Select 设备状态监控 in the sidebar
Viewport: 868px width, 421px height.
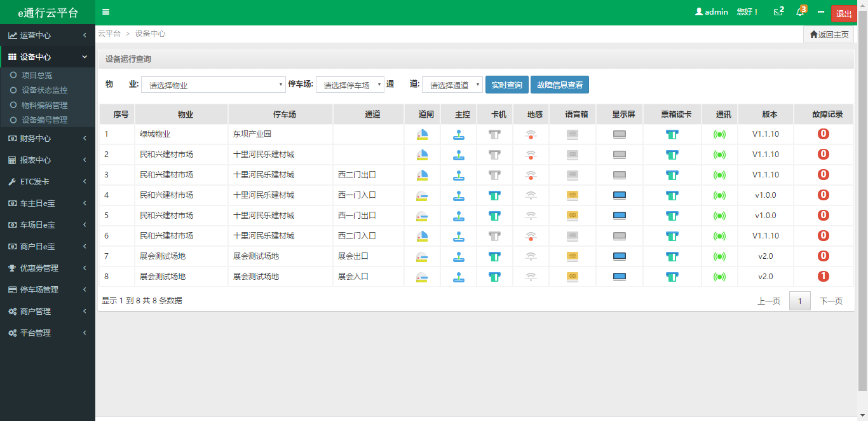(x=44, y=90)
